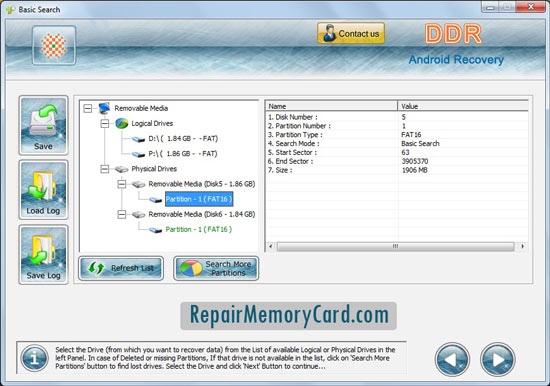Select the Partition Number row
Image resolution: width=550 pixels, height=386 pixels.
tap(397, 126)
